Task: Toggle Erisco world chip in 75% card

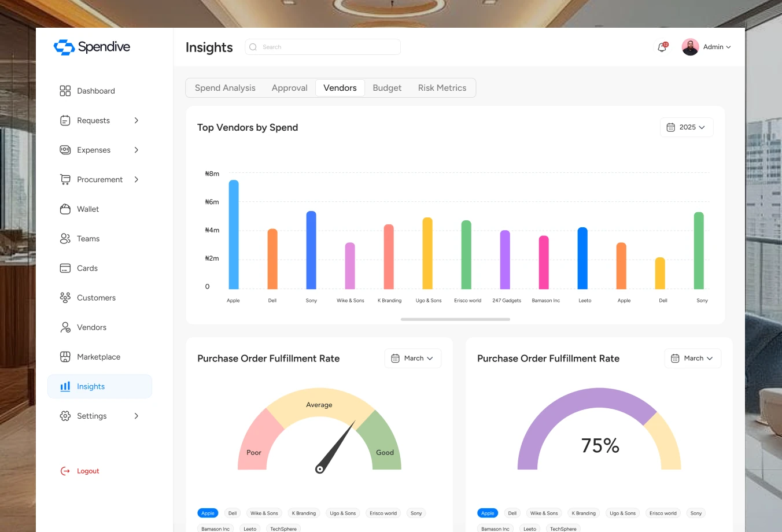Action: [x=663, y=513]
